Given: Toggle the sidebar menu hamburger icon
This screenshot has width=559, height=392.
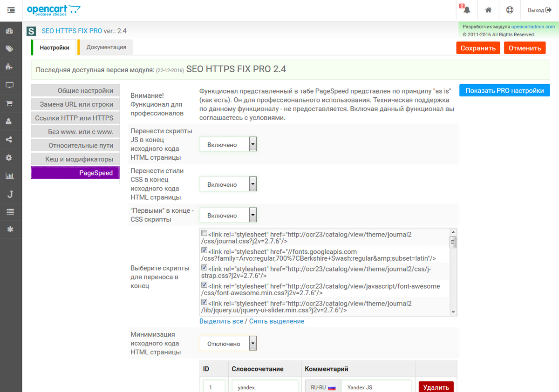Looking at the screenshot, I should point(11,10).
